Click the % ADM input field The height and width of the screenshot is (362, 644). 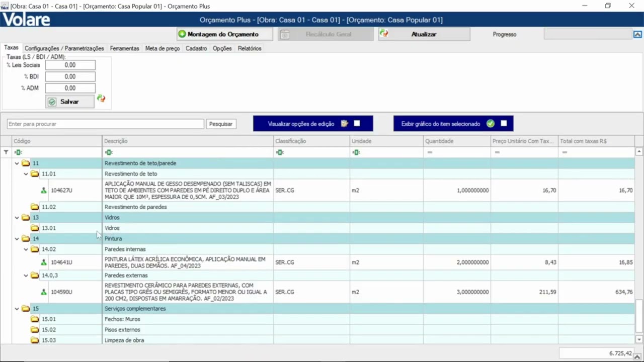(x=70, y=88)
